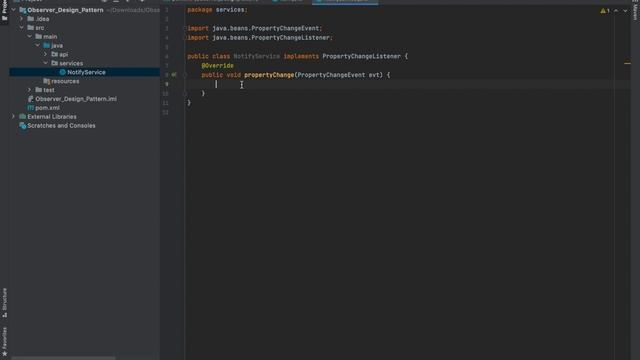Open the Structure tool window tab

coord(4,302)
